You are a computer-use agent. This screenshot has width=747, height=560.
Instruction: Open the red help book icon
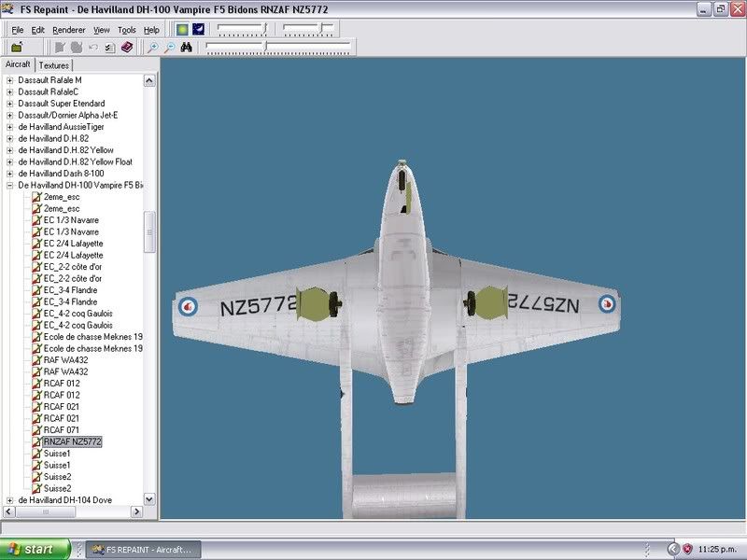point(126,47)
